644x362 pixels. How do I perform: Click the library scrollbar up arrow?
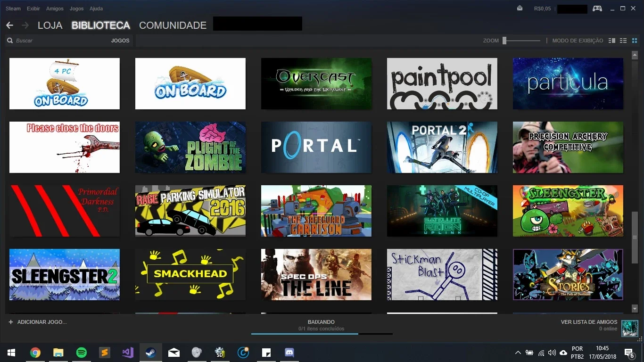point(635,55)
